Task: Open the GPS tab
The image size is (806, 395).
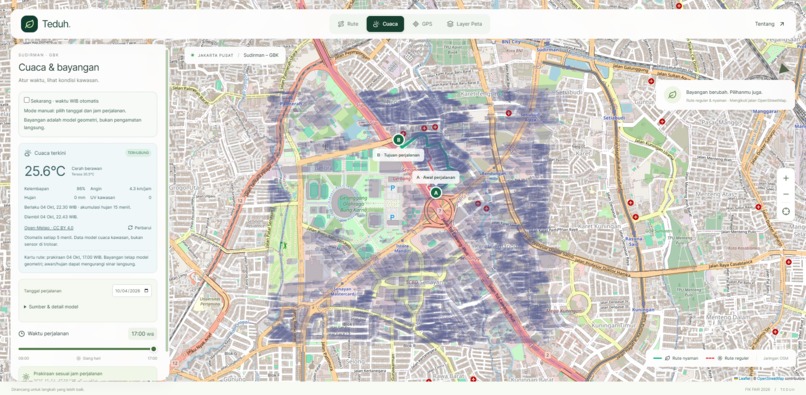Action: click(422, 24)
